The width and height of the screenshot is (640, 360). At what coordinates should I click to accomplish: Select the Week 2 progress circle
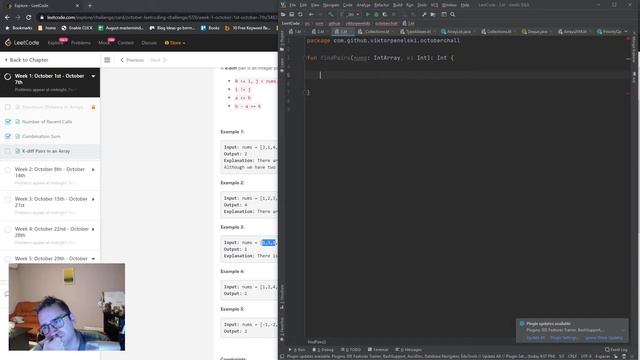(8, 170)
